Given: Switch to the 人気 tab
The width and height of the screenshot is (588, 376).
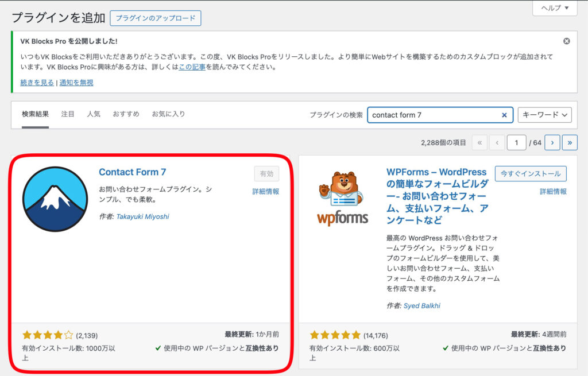Looking at the screenshot, I should point(94,114).
